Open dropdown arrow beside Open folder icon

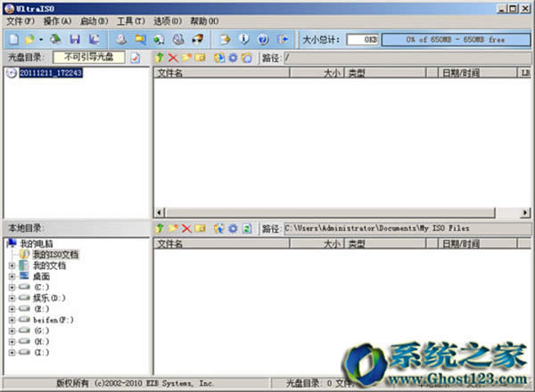41,39
